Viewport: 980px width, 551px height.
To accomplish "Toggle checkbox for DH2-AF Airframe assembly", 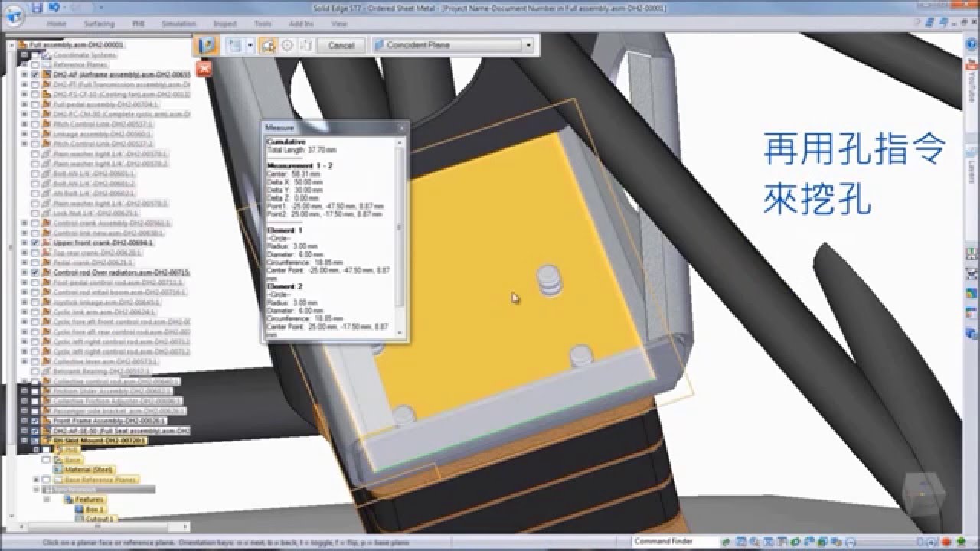I will [34, 75].
